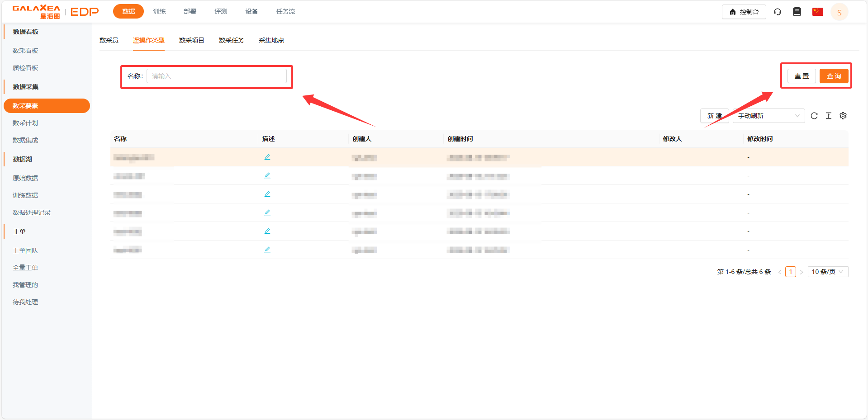The image size is (868, 420).
Task: Switch to the 数采项目 tab
Action: pyautogui.click(x=191, y=40)
